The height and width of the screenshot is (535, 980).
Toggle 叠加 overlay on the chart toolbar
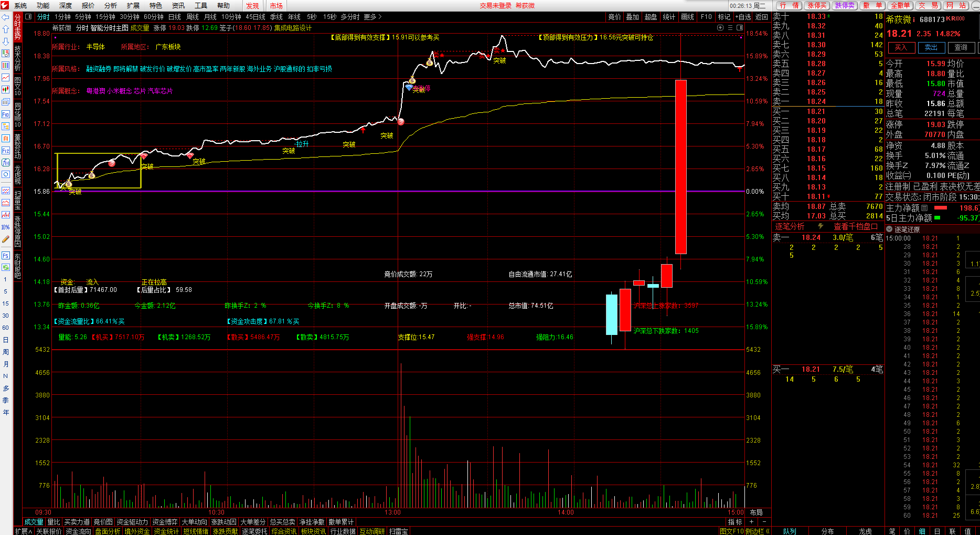[632, 17]
